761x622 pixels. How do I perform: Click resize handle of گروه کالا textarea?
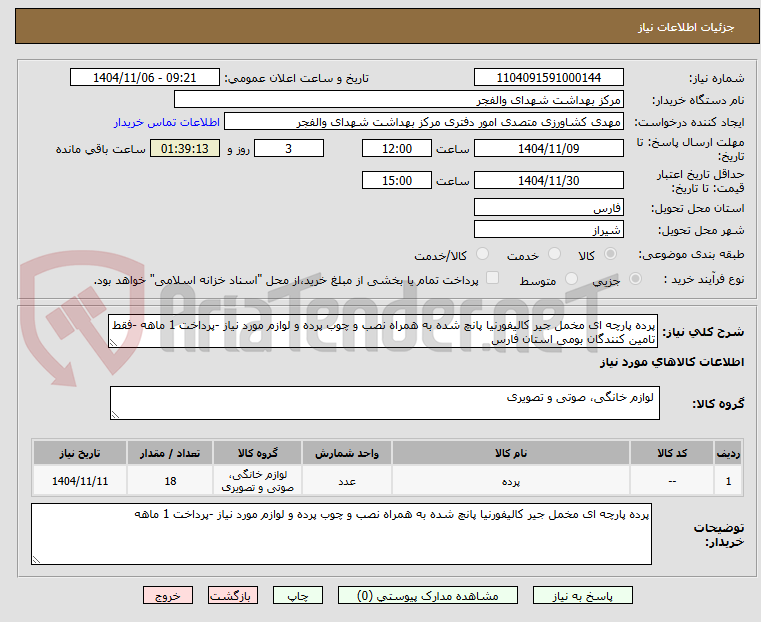115,415
